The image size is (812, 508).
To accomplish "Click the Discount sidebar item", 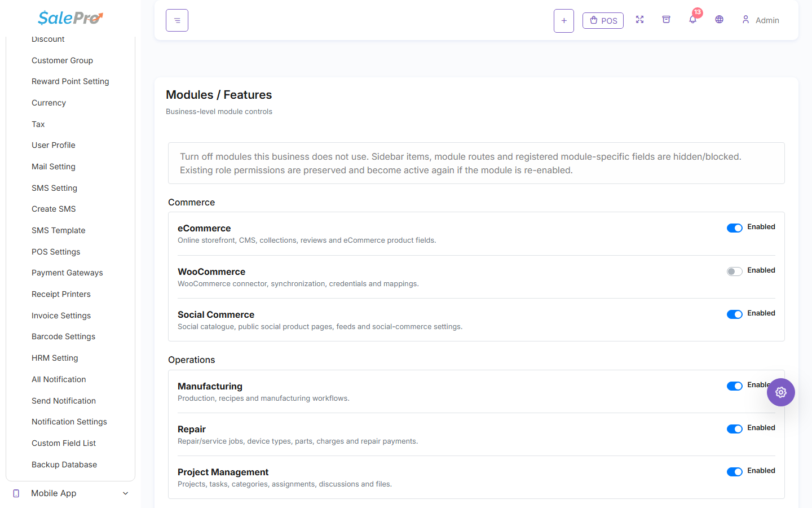I will tap(48, 40).
